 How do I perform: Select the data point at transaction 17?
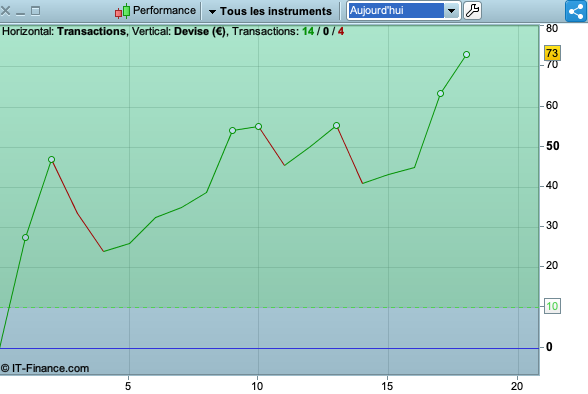click(x=440, y=93)
